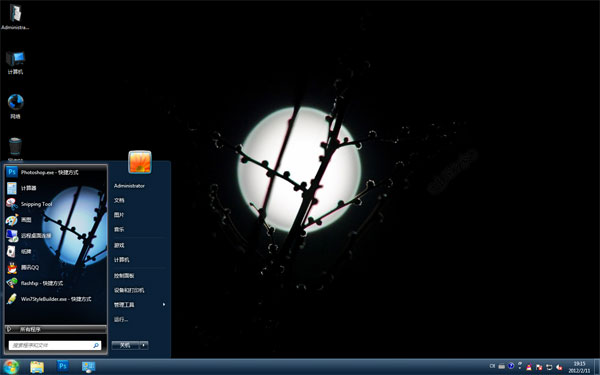Start the 纸牌 solitaire game
Screen dimensions: 600x375
tap(55, 251)
